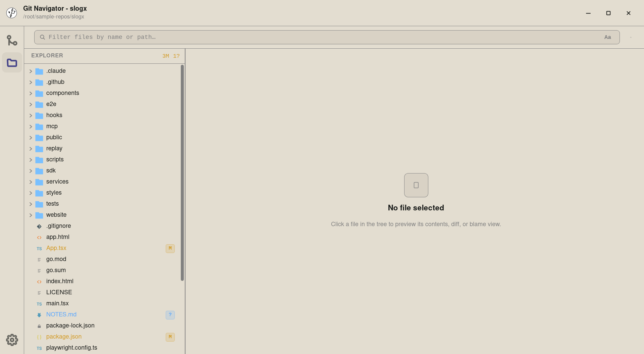Viewport: 644px width, 354px height.
Task: Click the empty-file placeholder icon
Action: pyautogui.click(x=416, y=185)
